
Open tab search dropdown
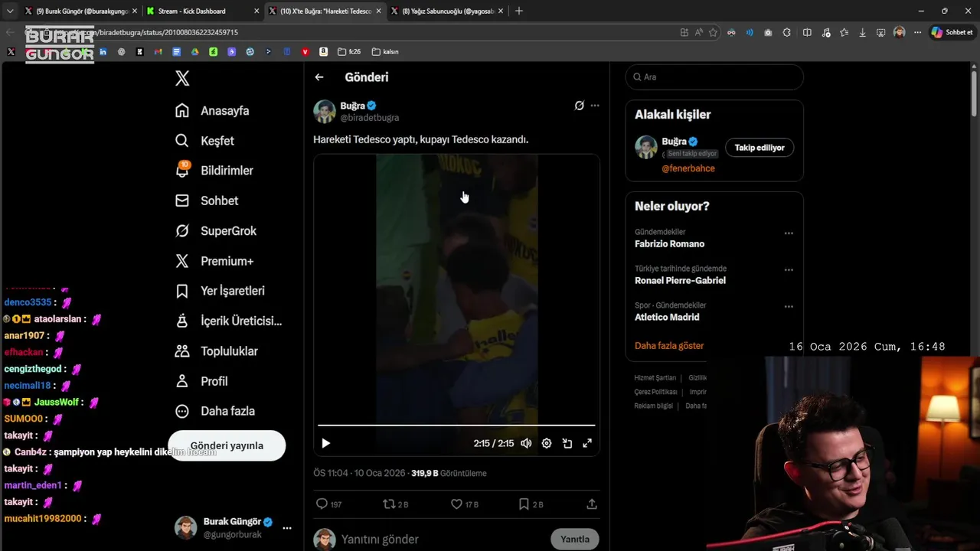10,11
